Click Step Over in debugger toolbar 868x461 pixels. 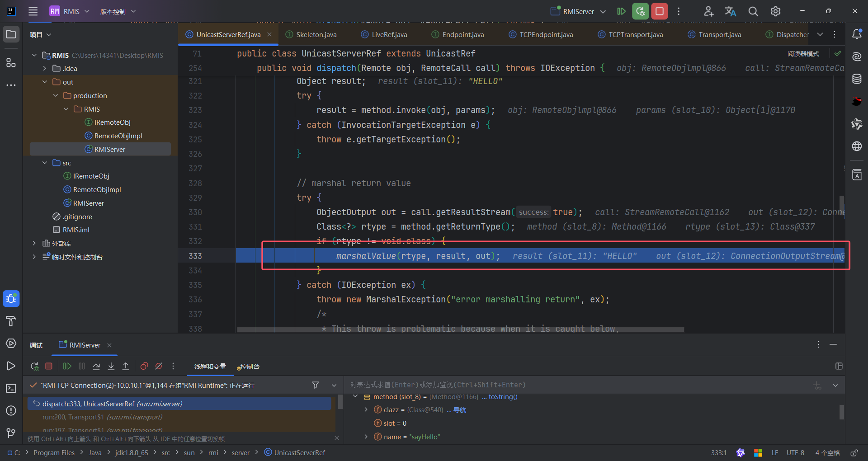point(96,367)
